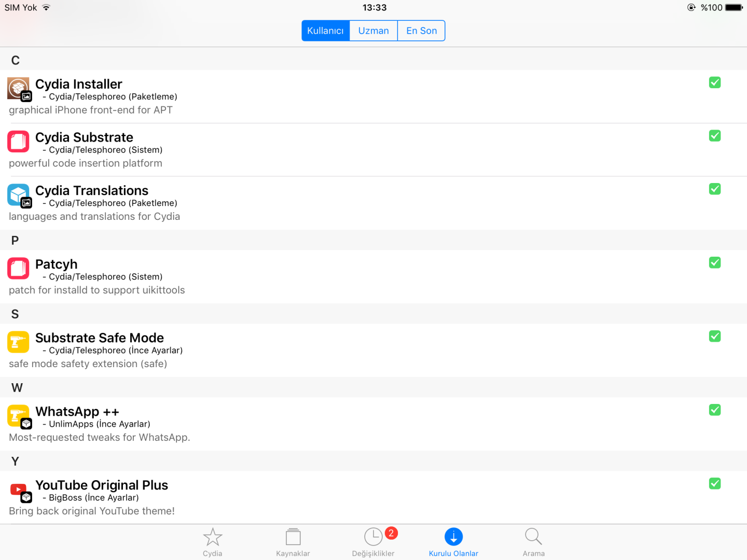This screenshot has width=747, height=560.
Task: Tap the rotation lock status icon
Action: (691, 7)
